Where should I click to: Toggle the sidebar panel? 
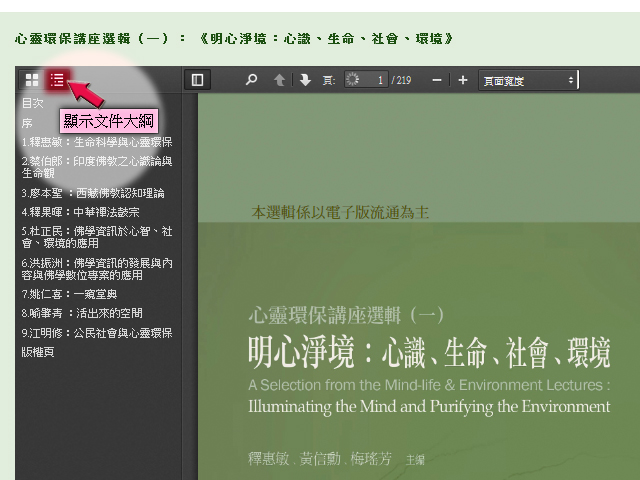[x=197, y=80]
